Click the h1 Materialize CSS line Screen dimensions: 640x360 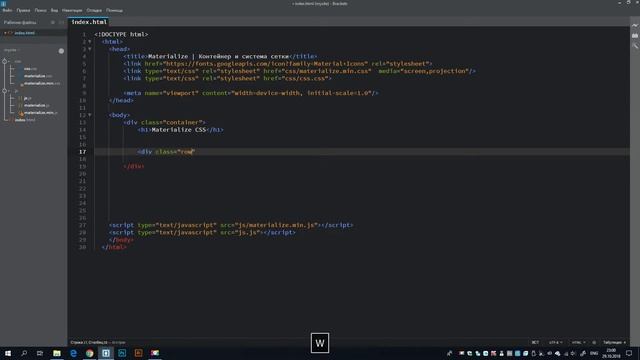click(180, 130)
